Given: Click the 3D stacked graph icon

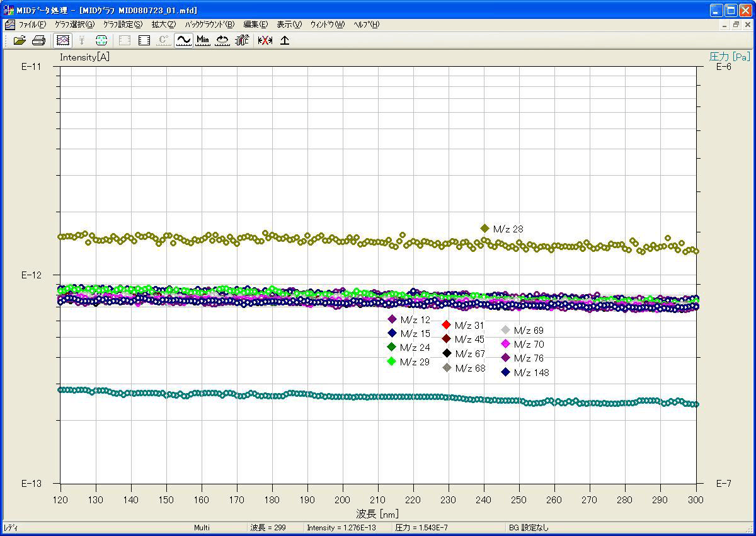Looking at the screenshot, I should pyautogui.click(x=242, y=40).
